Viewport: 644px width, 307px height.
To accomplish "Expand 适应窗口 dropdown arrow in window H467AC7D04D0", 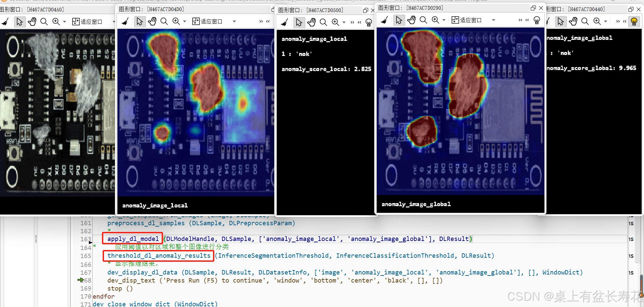I will point(234,21).
